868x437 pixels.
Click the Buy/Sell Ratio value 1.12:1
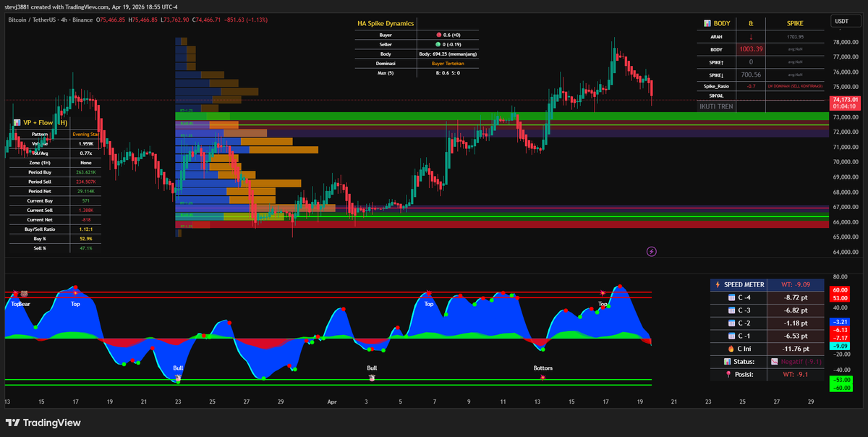click(x=86, y=229)
